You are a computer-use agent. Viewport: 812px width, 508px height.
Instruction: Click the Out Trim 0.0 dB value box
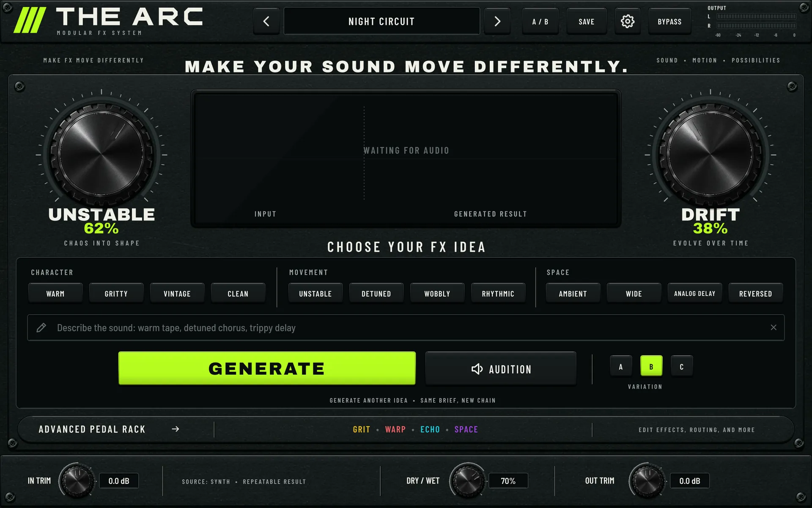(x=690, y=481)
